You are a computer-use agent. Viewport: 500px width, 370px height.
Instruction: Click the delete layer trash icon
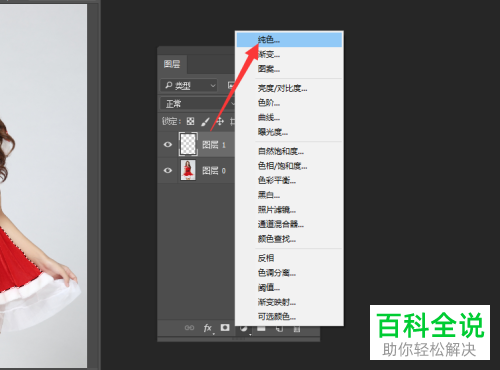pyautogui.click(x=297, y=329)
